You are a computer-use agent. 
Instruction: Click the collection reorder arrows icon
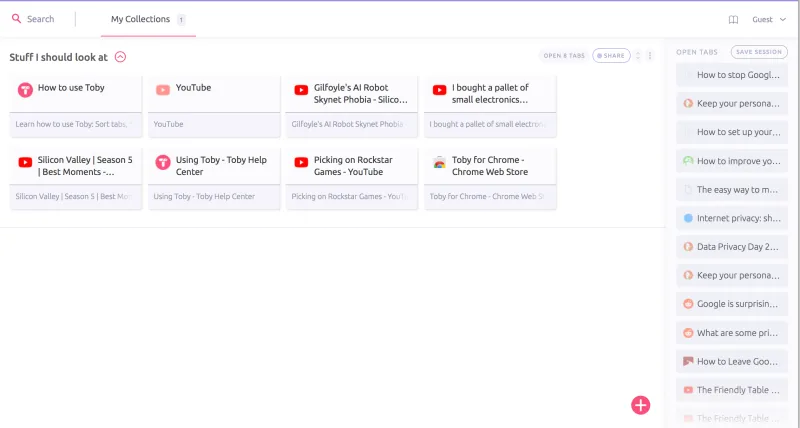pos(638,56)
